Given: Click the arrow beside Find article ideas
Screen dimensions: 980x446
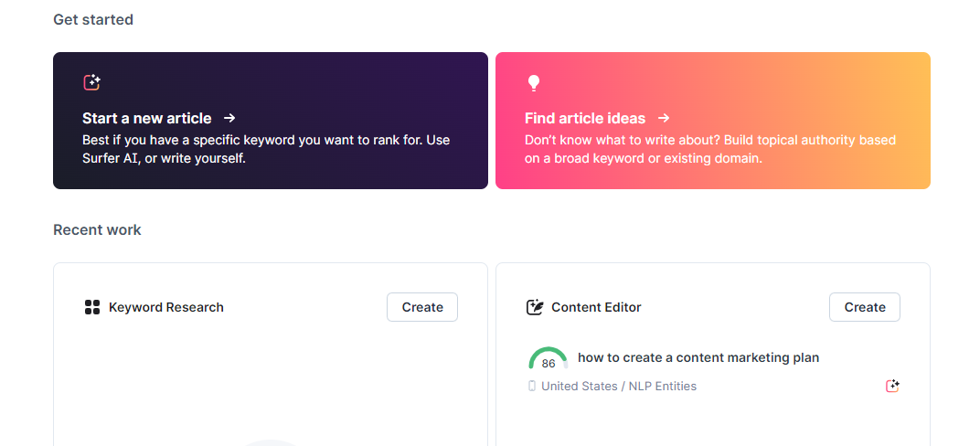Looking at the screenshot, I should 664,118.
